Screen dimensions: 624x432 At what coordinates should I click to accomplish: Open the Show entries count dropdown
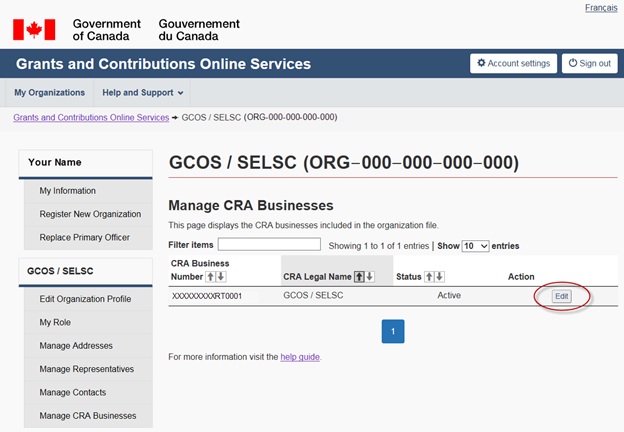pyautogui.click(x=476, y=245)
